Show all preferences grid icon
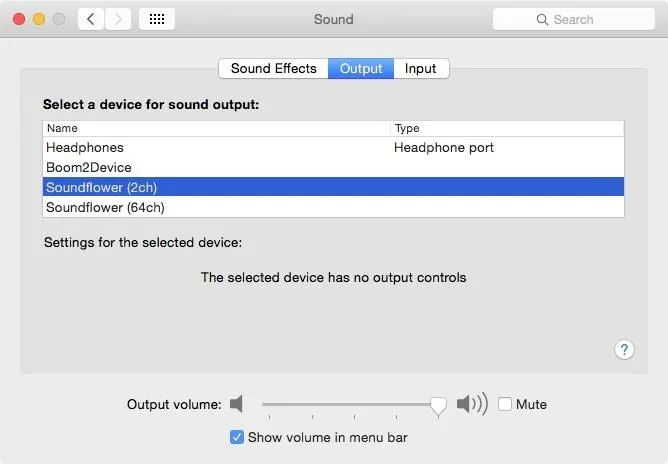668x464 pixels. pyautogui.click(x=157, y=19)
